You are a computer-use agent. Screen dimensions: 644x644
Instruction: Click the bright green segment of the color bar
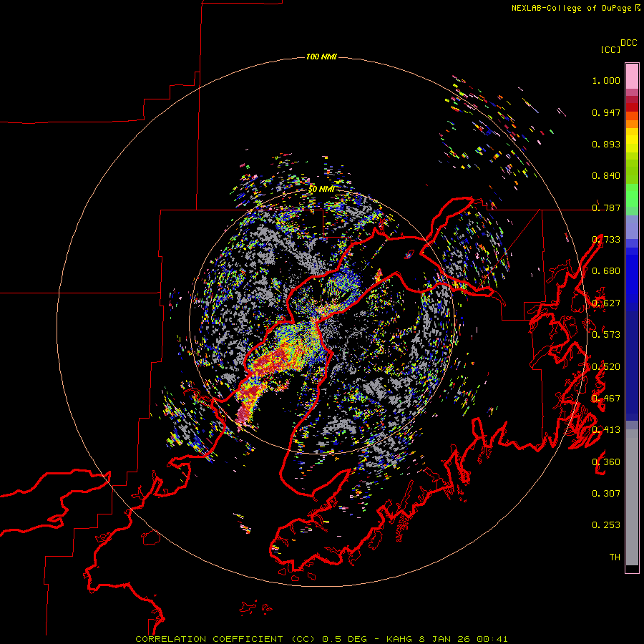point(632,195)
